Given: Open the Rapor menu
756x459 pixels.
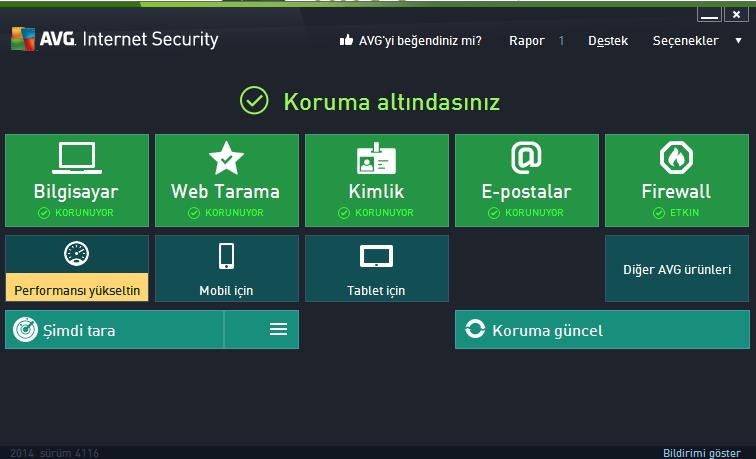Looking at the screenshot, I should click(x=526, y=41).
